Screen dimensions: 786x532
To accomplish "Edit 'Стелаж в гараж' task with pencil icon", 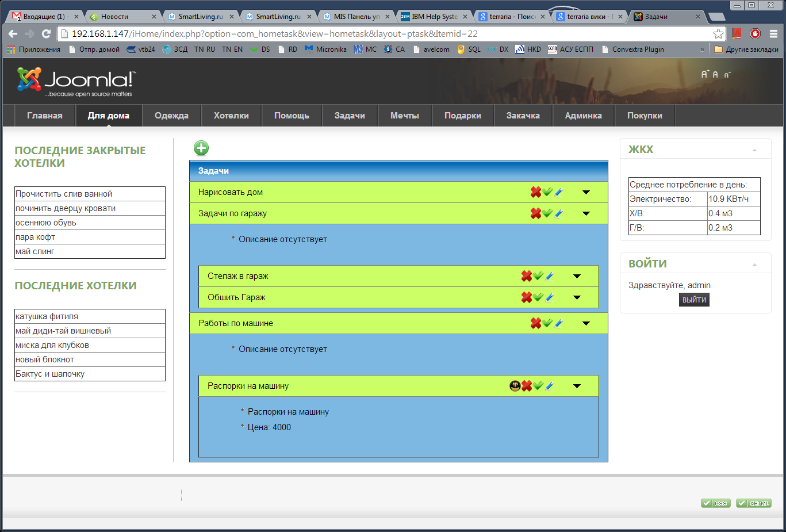I will point(550,276).
